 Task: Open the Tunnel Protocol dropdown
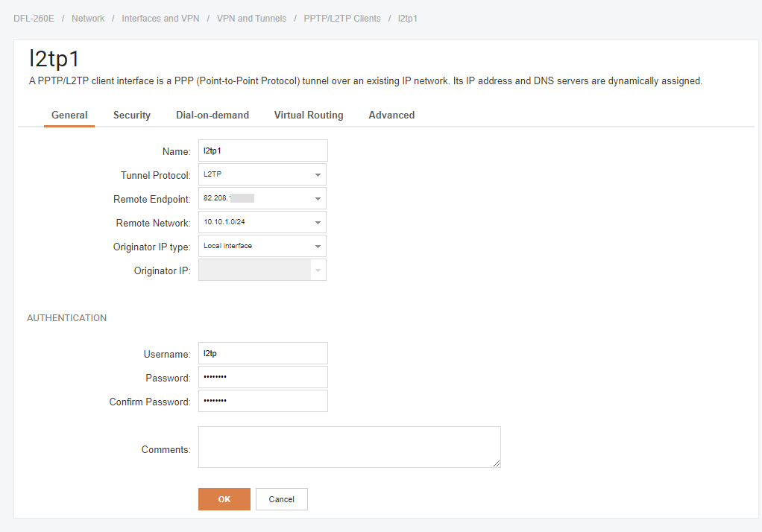pyautogui.click(x=262, y=174)
